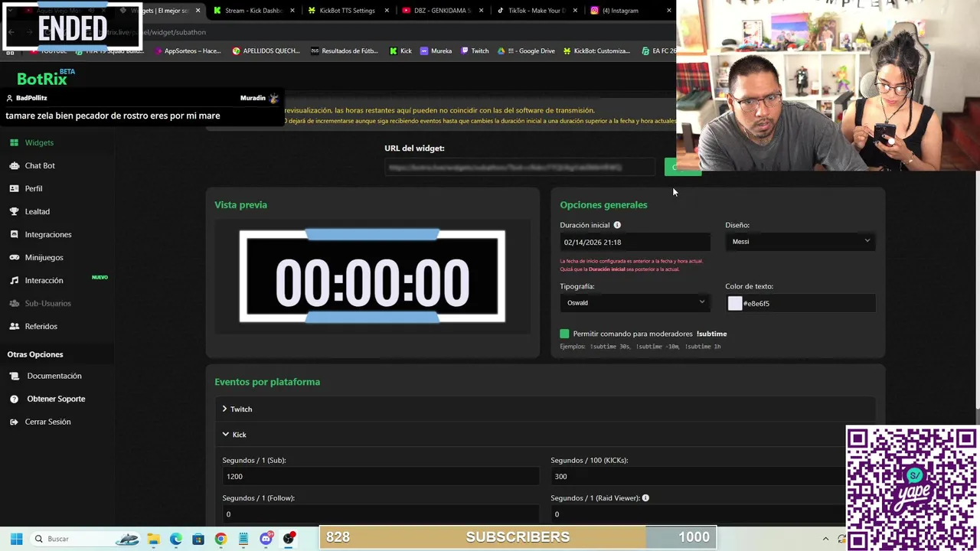Open Discord from the taskbar
The width and height of the screenshot is (980, 551).
[x=266, y=539]
